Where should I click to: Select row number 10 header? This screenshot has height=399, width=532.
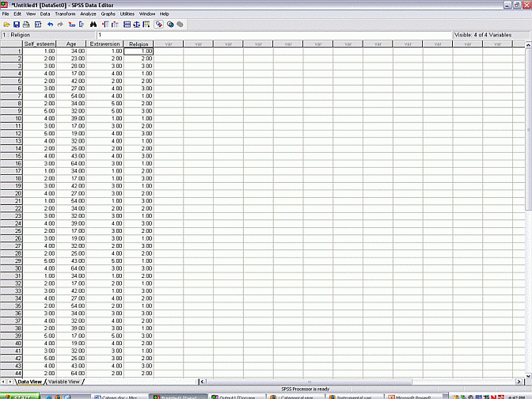coord(11,119)
